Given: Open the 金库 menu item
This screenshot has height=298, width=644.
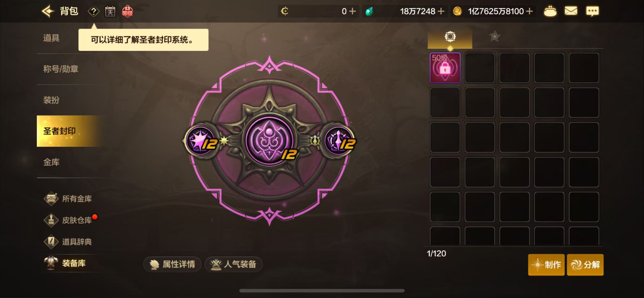Looking at the screenshot, I should [x=51, y=162].
